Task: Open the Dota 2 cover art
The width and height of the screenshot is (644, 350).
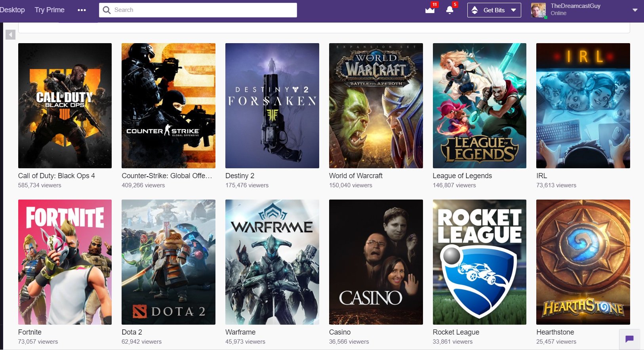Action: point(168,262)
